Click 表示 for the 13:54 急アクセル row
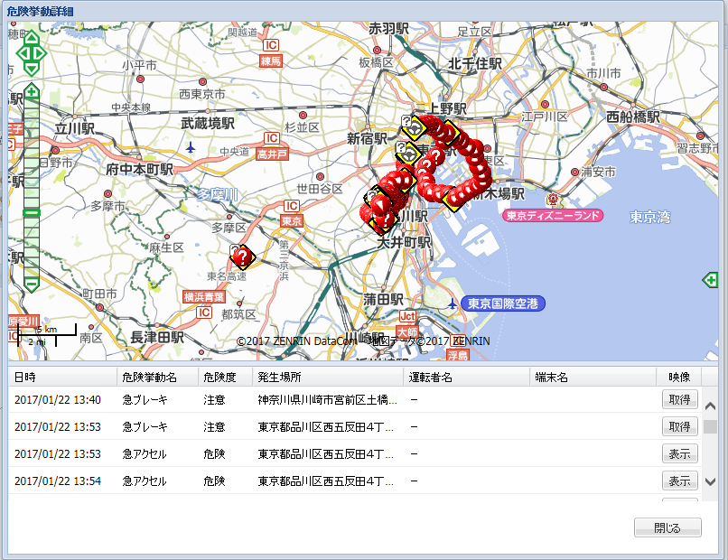This screenshot has width=728, height=560. click(x=680, y=481)
